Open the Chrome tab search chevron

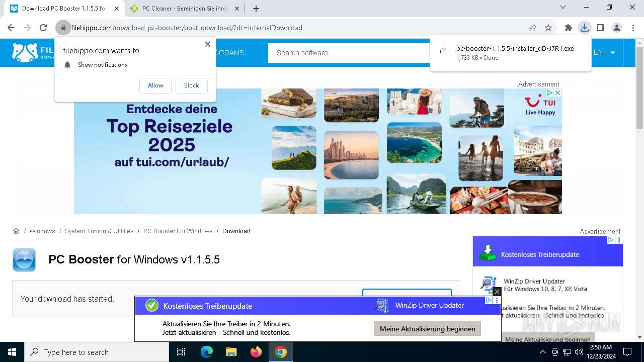(563, 8)
